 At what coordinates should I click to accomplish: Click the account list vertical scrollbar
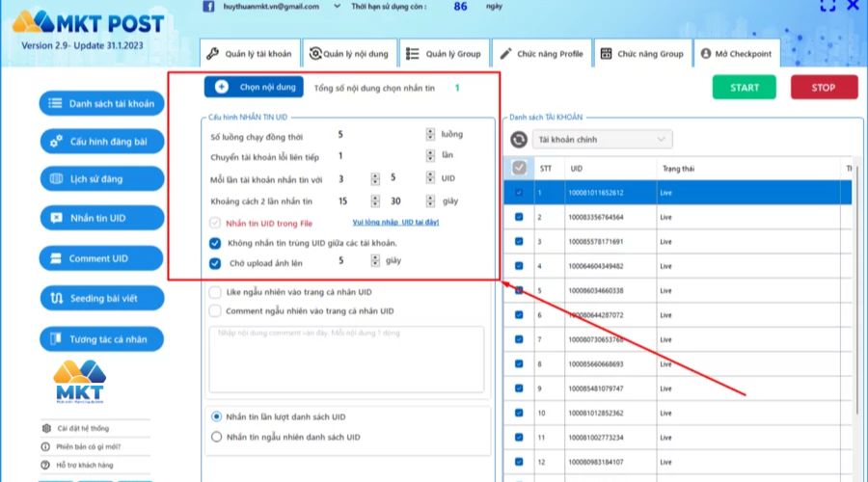coord(857,288)
